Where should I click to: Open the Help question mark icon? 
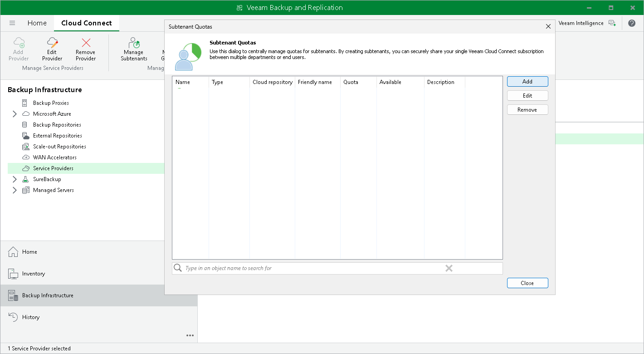coord(632,23)
